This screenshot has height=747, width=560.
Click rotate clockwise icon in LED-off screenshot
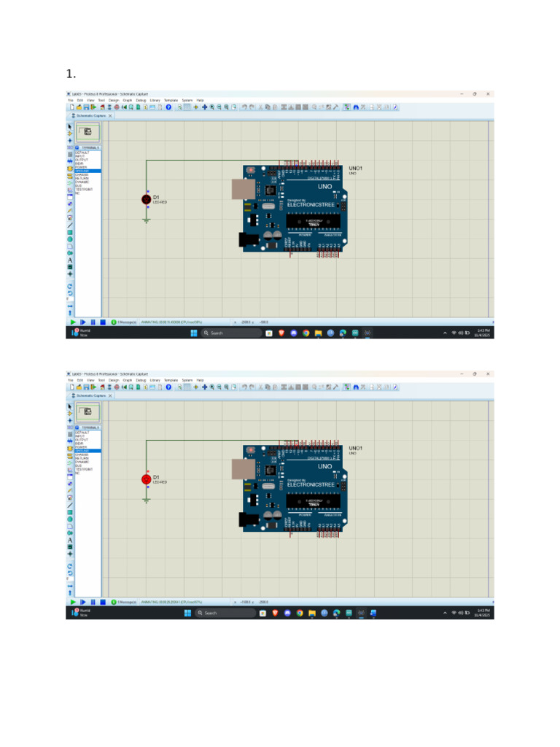(x=70, y=286)
